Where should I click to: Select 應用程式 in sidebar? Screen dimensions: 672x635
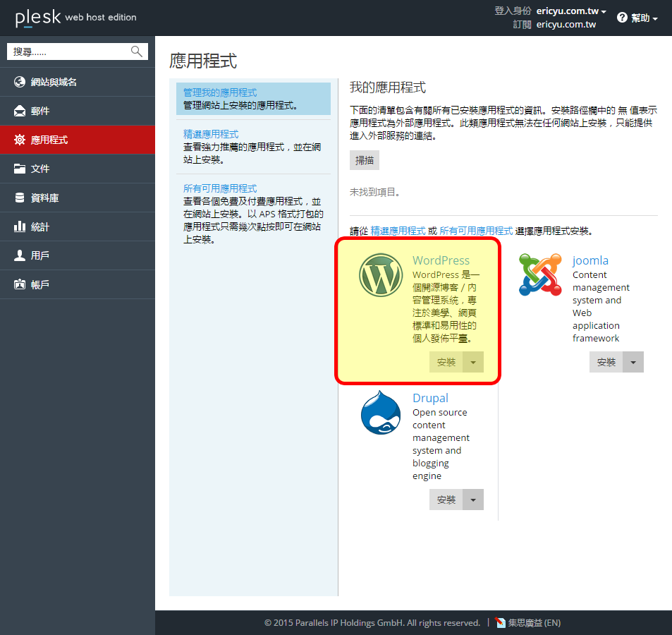[78, 140]
